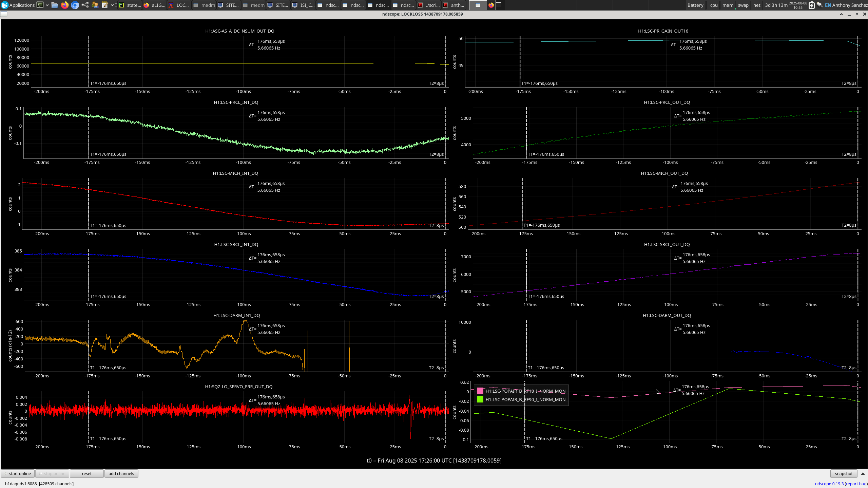Launch the terminal emulator from panel
Screen dimensions: 868x488
coord(40,5)
